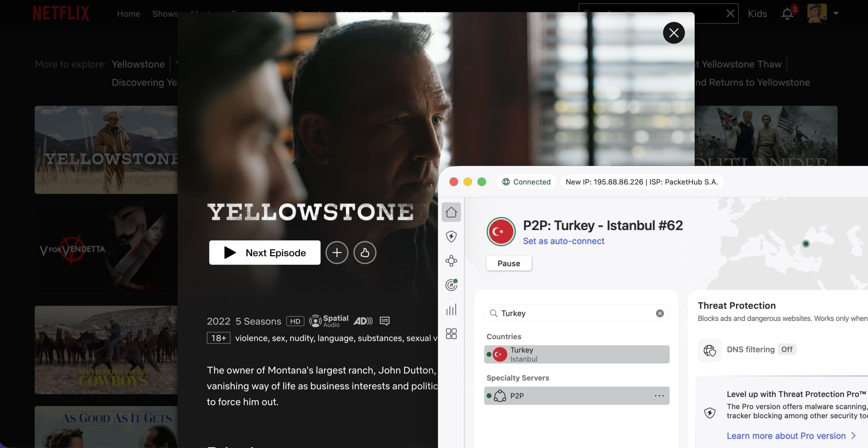Click Set as auto-connect link

564,241
